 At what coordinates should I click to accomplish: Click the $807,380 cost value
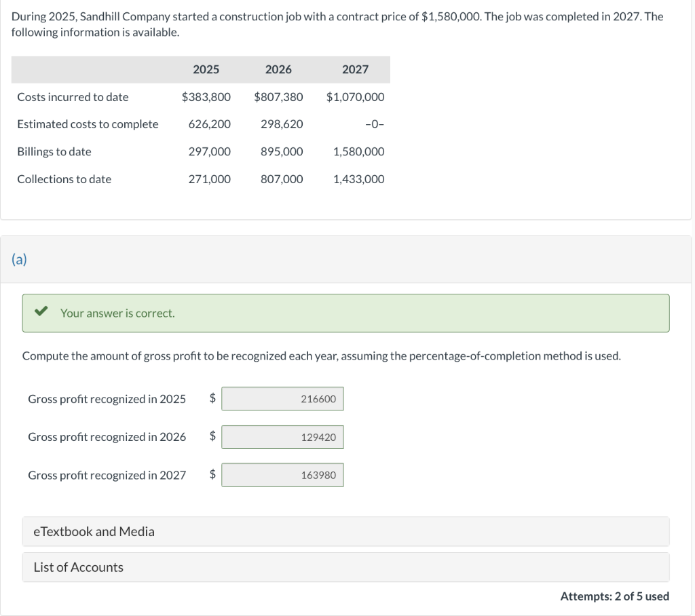pos(278,97)
